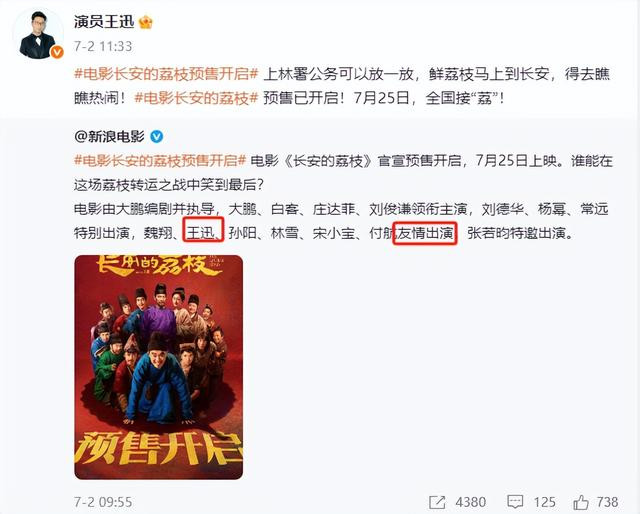Screen dimensions: 640x514
Task: Open 演员王迅 profile avatar
Action: coord(38,34)
